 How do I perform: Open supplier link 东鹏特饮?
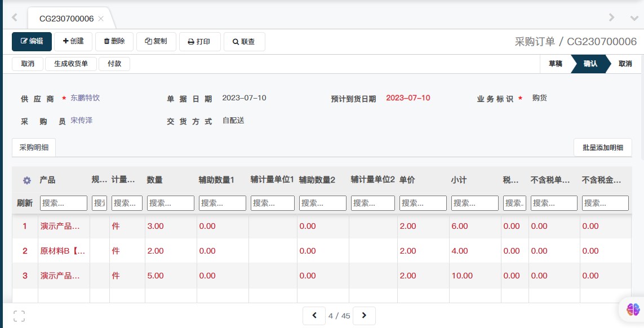click(x=85, y=98)
